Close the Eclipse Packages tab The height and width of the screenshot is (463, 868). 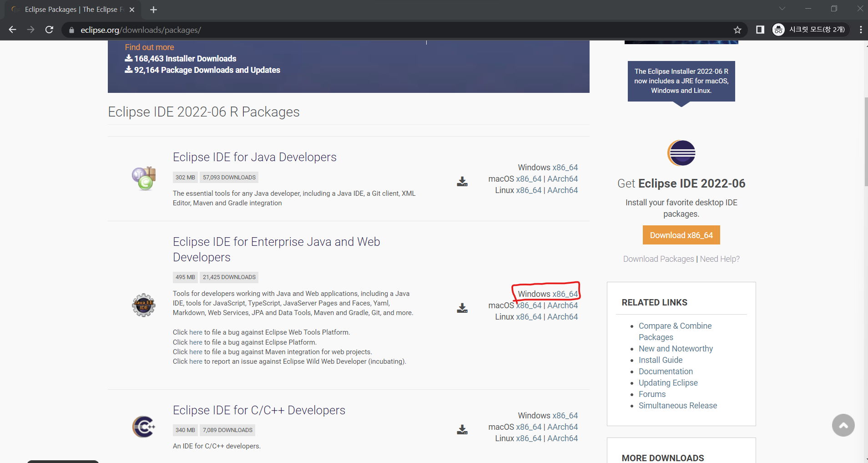click(132, 10)
